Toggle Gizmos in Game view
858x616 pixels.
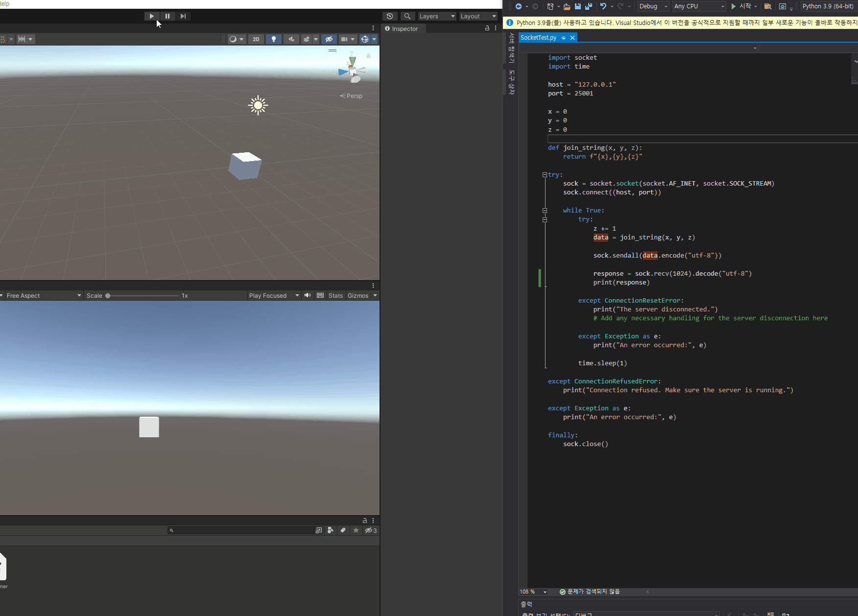(358, 296)
